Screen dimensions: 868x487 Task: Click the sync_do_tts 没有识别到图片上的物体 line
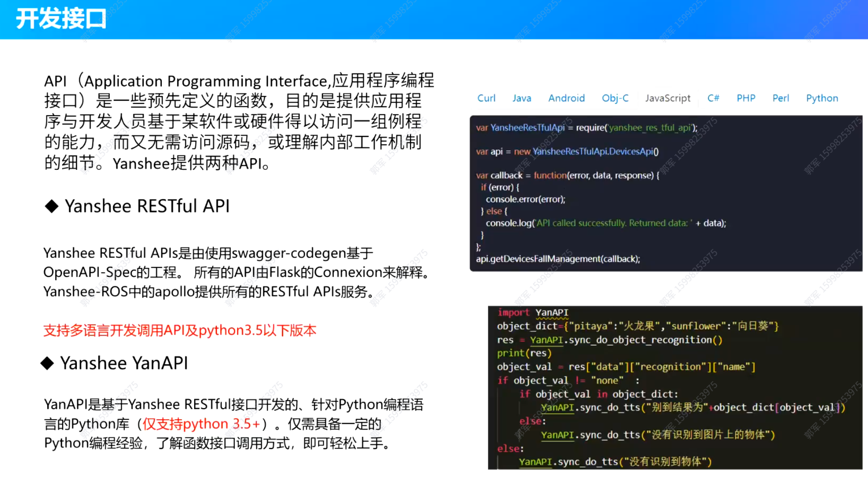point(658,435)
